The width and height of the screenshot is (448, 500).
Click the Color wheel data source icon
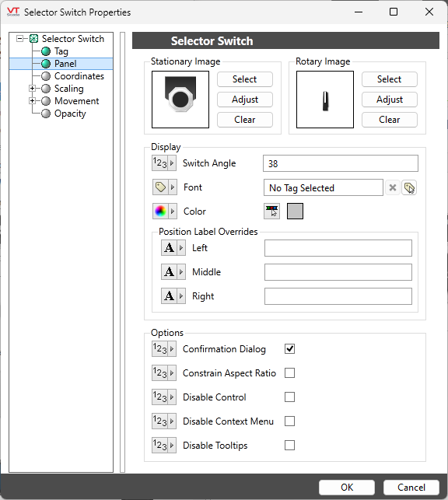pyautogui.click(x=165, y=211)
